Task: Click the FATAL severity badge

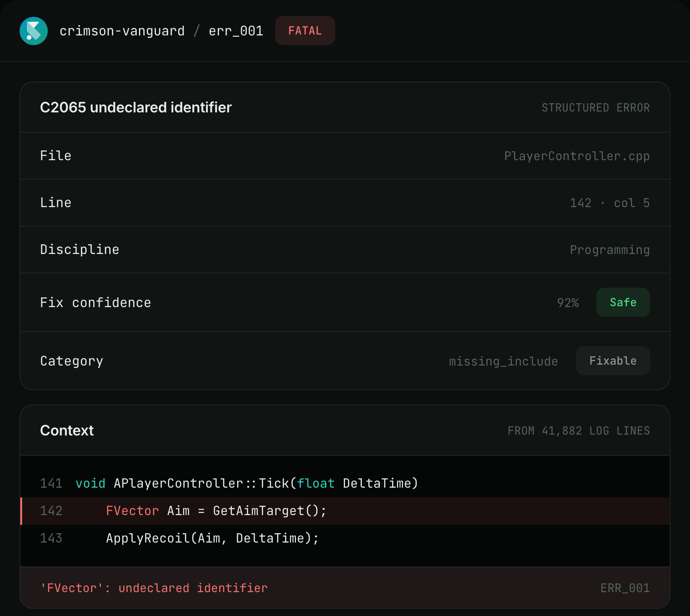Action: pos(305,31)
